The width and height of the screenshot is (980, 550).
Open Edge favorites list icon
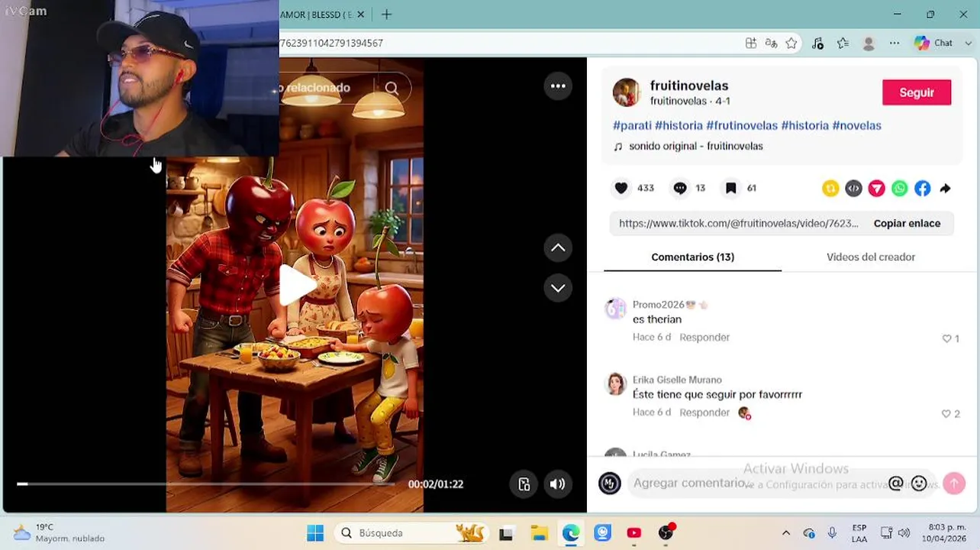click(843, 44)
